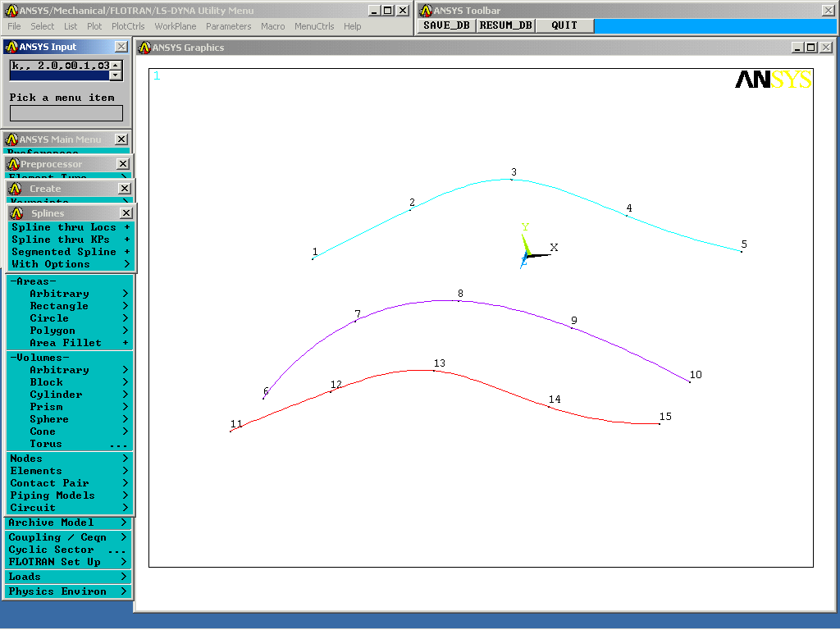The image size is (840, 630).
Task: Open the PlotCtrls menu
Action: pos(128,26)
